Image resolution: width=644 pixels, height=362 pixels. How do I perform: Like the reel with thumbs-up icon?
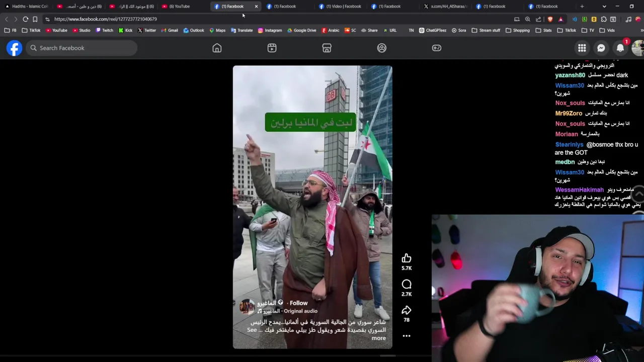pyautogui.click(x=407, y=258)
